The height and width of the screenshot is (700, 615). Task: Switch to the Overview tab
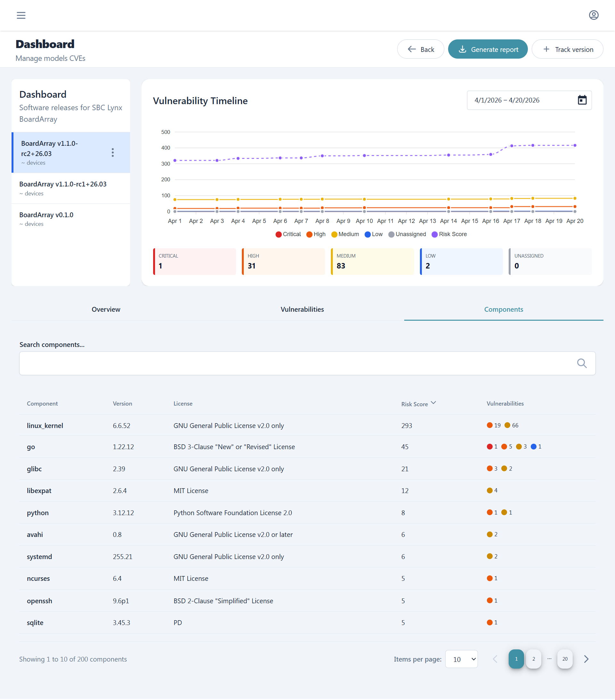106,309
